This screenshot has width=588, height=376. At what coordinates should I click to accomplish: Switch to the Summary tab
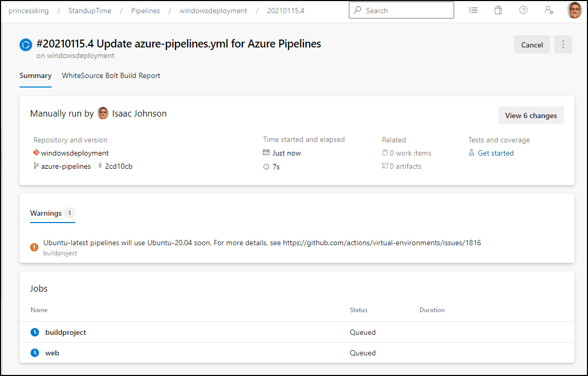(x=35, y=75)
